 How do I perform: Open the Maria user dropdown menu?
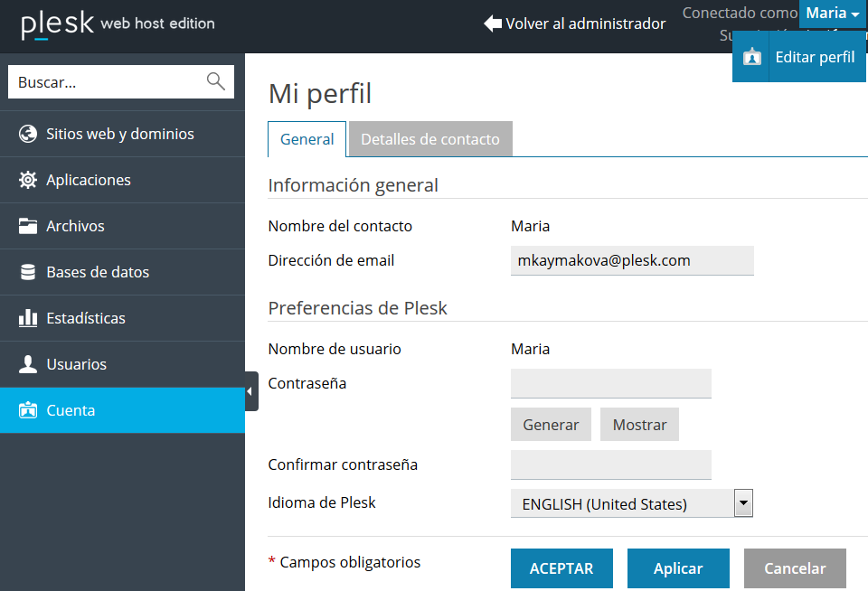832,14
